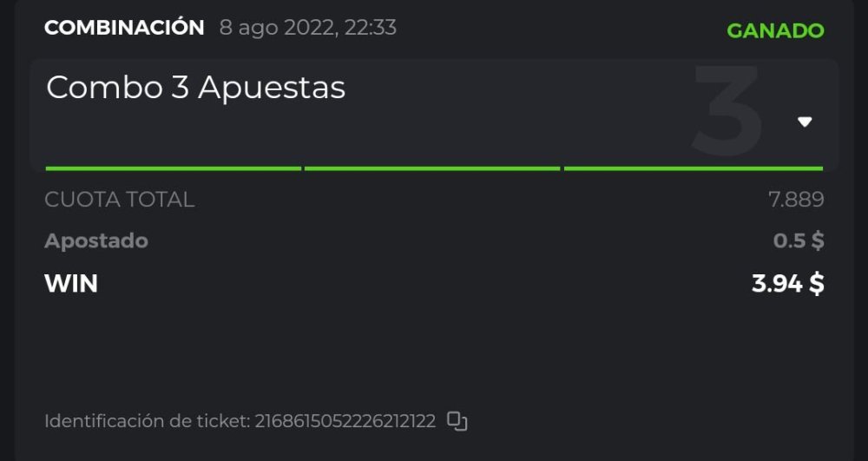868x461 pixels.
Task: Copy the ticket identification number
Action: 457,422
